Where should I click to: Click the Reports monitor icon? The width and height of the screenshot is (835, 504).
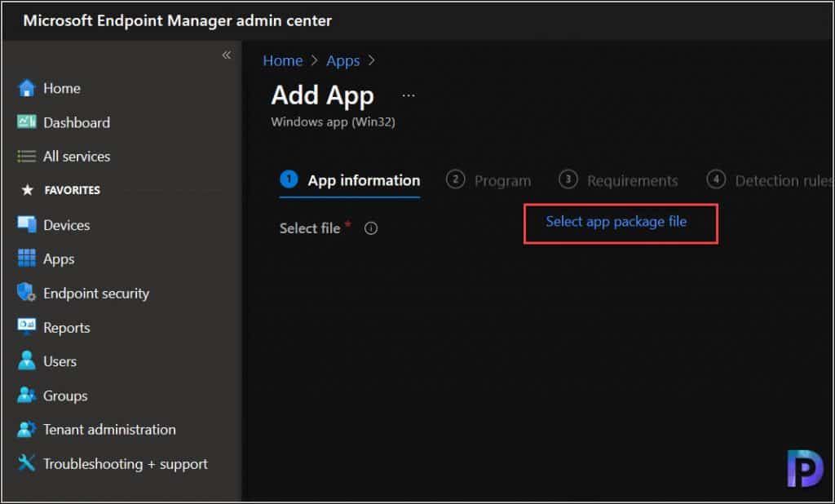27,326
